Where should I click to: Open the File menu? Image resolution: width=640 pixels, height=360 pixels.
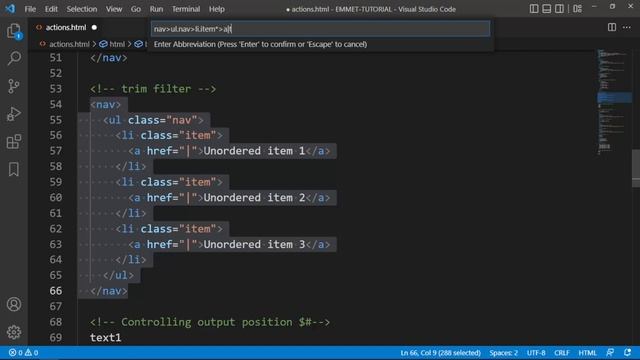[30, 9]
